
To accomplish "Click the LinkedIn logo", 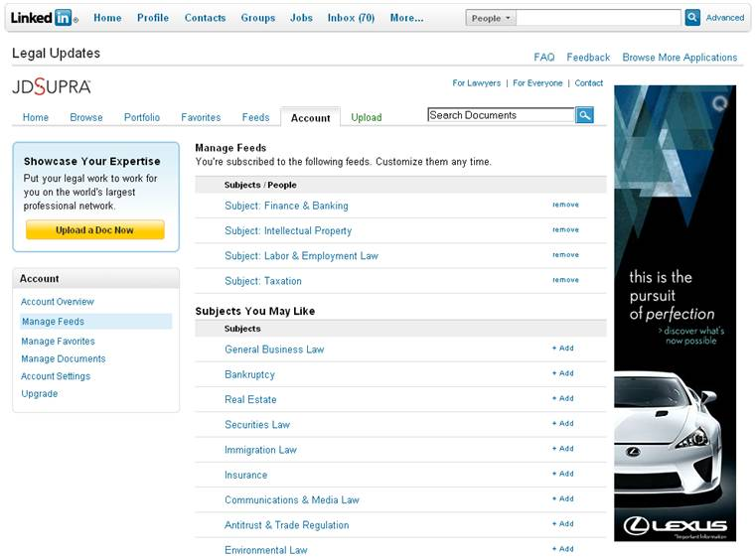I will click(44, 18).
